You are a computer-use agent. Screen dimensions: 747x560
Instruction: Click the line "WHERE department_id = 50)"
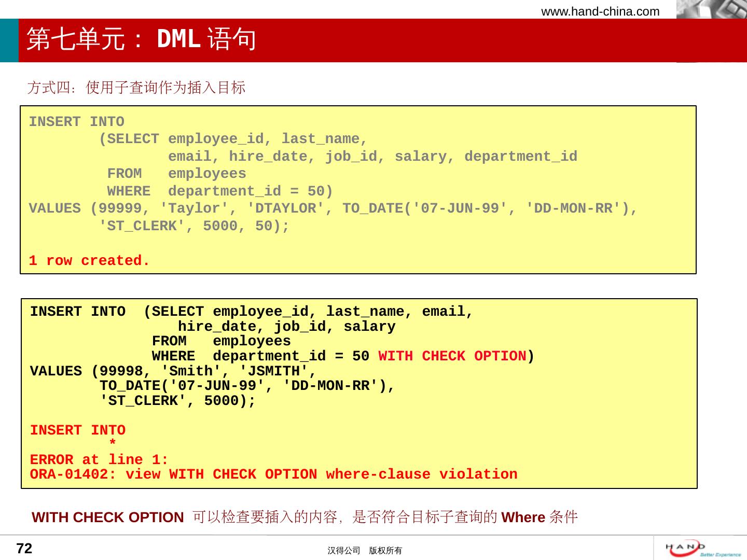point(220,191)
